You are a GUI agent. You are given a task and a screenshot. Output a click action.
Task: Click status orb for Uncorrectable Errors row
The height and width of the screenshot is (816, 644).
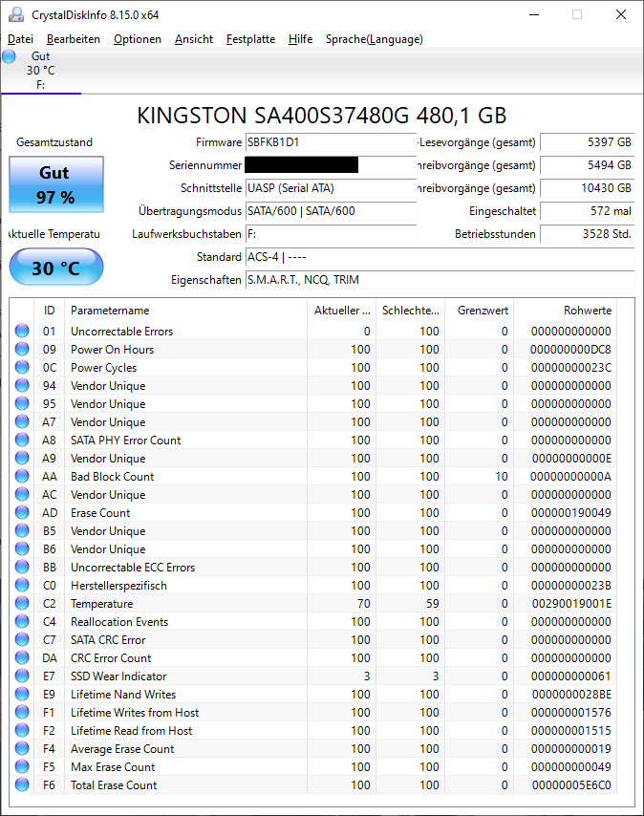pyautogui.click(x=22, y=332)
